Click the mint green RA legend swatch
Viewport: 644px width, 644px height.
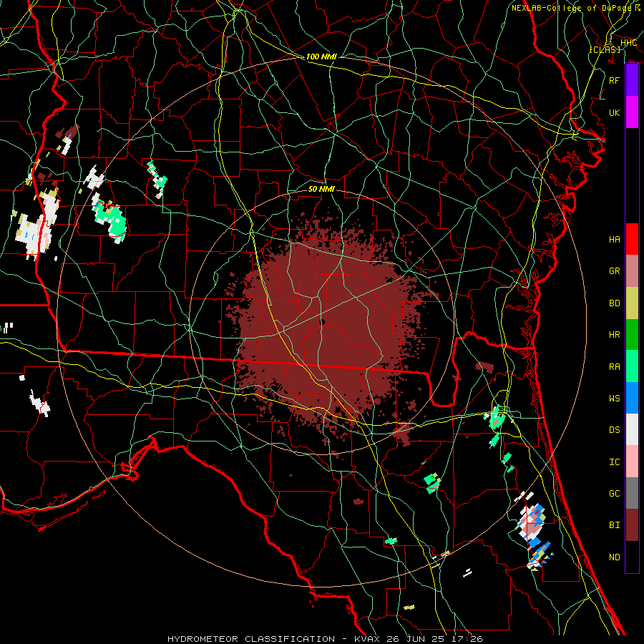[x=632, y=366]
